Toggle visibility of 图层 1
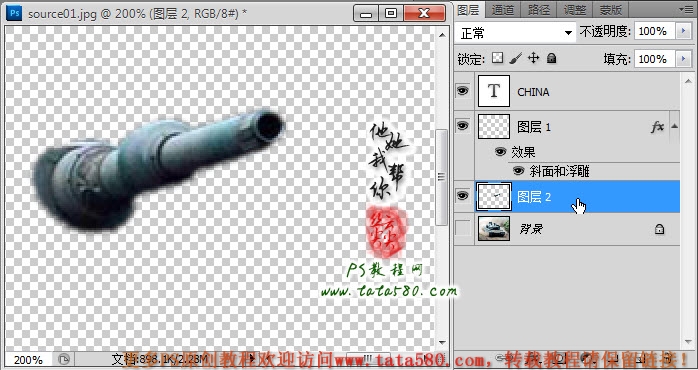 pyautogui.click(x=463, y=126)
